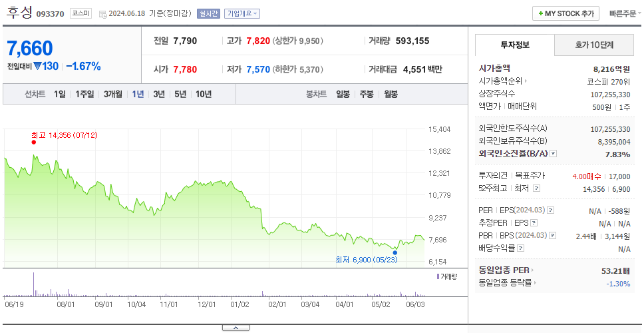The width and height of the screenshot is (644, 333).
Task: Click the 실시간 button
Action: 208,13
